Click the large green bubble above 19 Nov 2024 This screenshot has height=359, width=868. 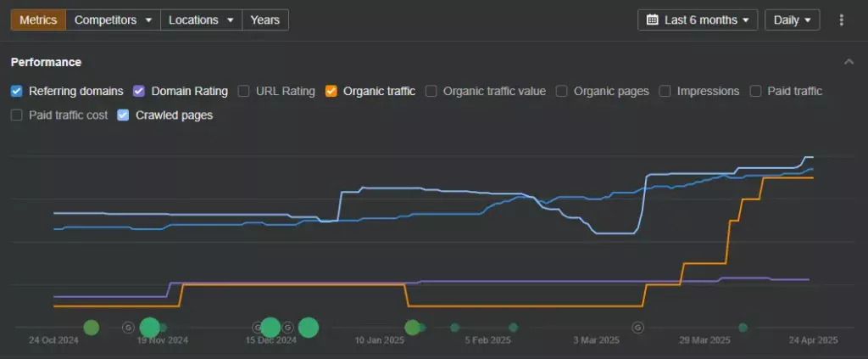(149, 328)
